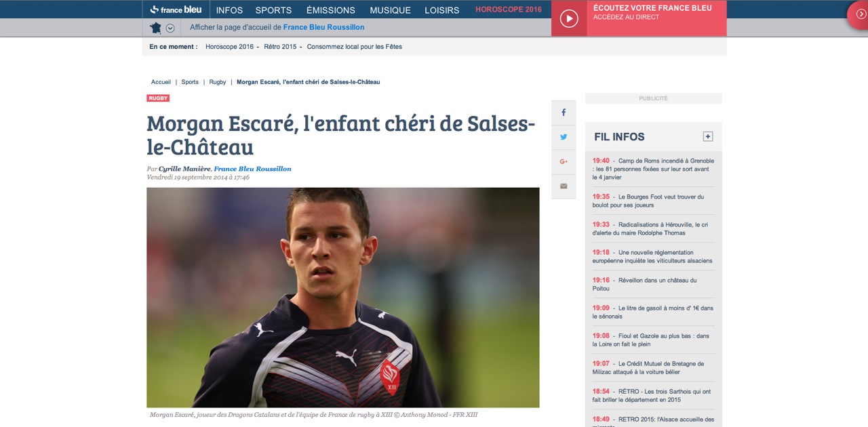Image resolution: width=868 pixels, height=427 pixels.
Task: Click the France Bleu logo
Action: [x=176, y=9]
